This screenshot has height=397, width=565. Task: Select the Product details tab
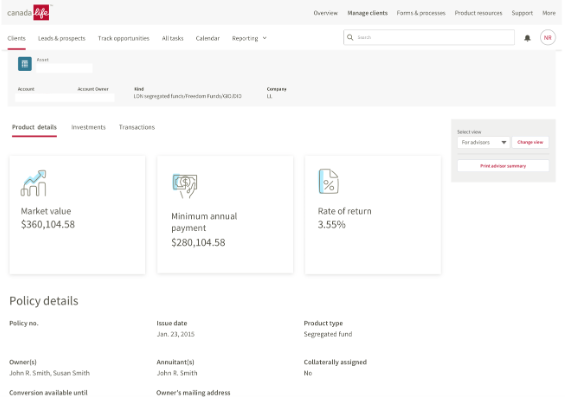coord(34,127)
